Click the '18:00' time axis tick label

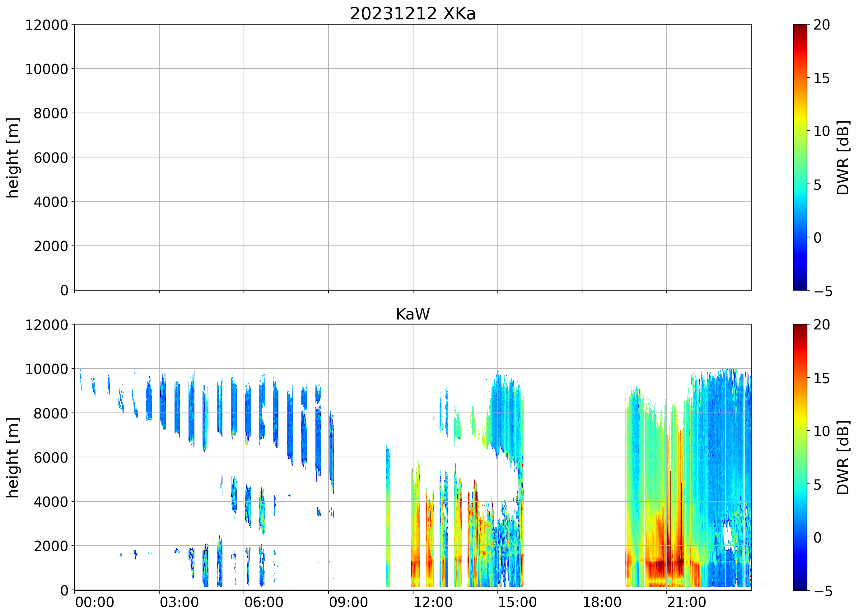602,602
